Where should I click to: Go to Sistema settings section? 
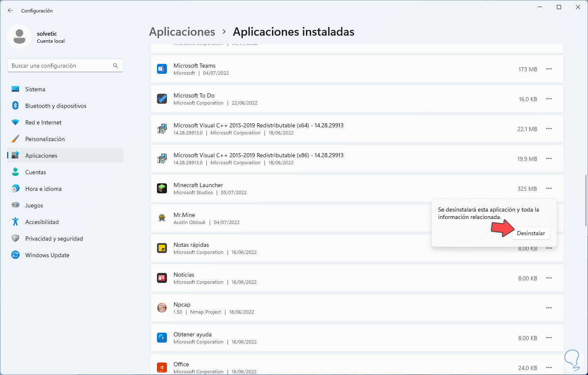click(65, 89)
